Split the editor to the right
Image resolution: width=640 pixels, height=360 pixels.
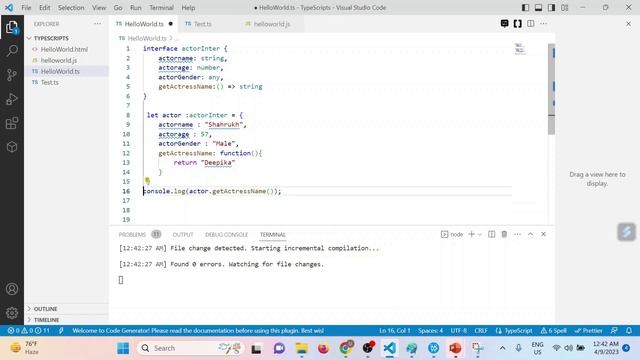531,24
